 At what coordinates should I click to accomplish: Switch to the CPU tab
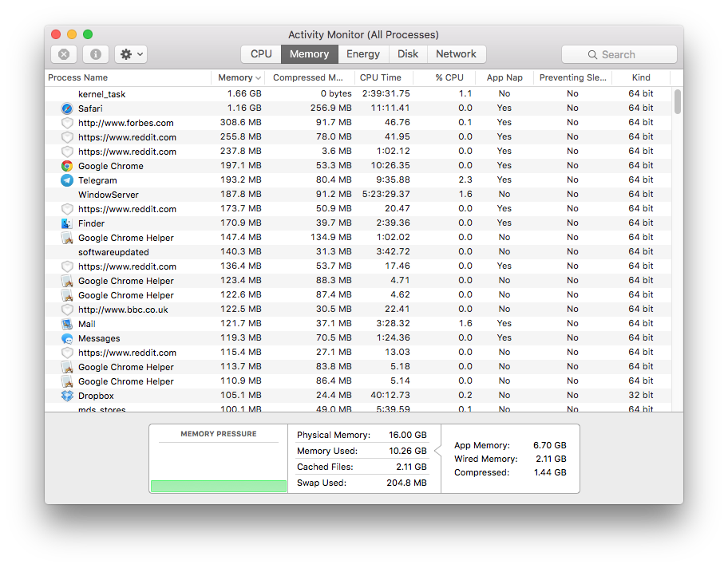point(261,54)
